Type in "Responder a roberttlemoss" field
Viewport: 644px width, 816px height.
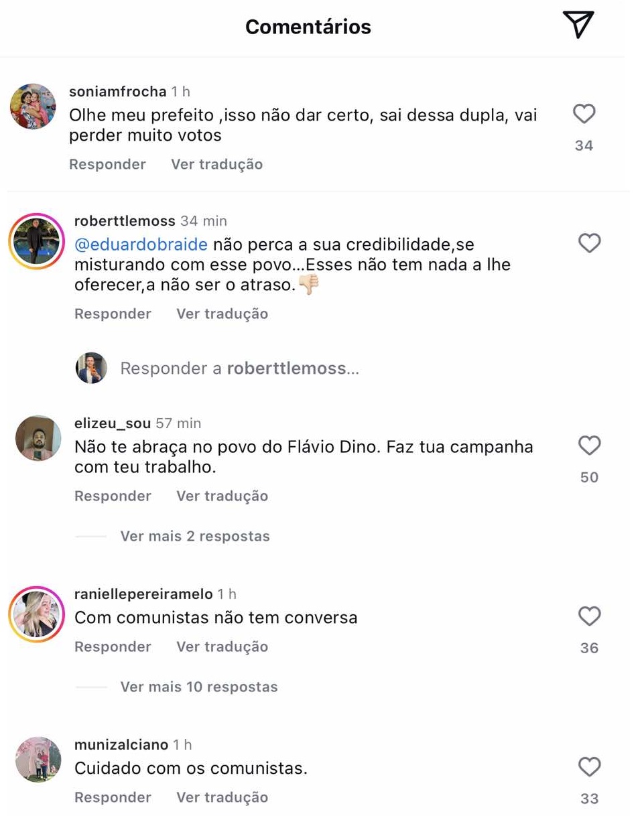pos(239,368)
